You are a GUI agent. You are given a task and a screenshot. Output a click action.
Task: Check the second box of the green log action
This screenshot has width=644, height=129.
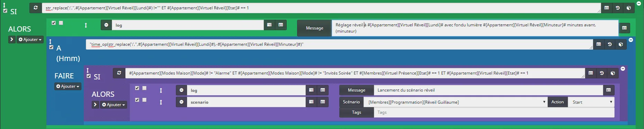(x=61, y=23)
